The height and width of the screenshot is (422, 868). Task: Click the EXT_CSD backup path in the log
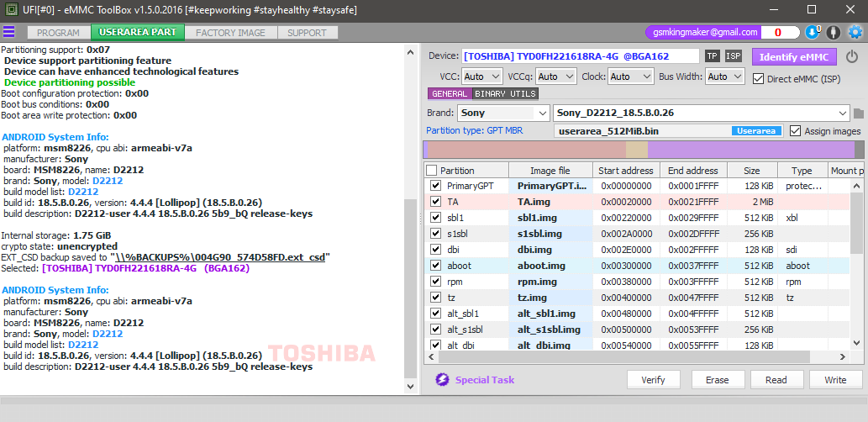(220, 257)
